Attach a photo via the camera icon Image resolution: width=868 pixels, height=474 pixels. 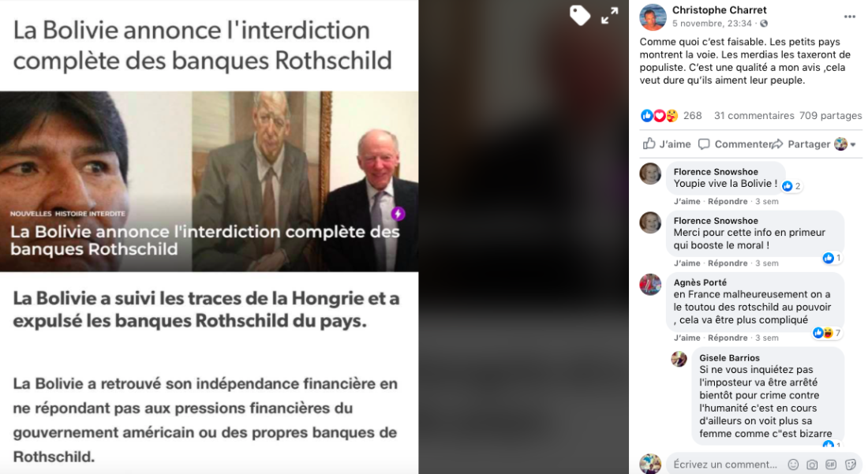pyautogui.click(x=812, y=465)
